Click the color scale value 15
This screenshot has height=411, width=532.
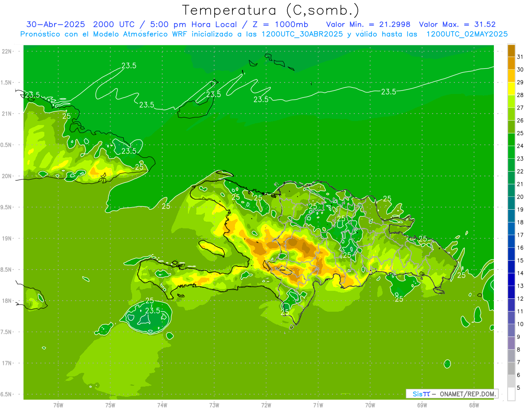click(x=520, y=260)
